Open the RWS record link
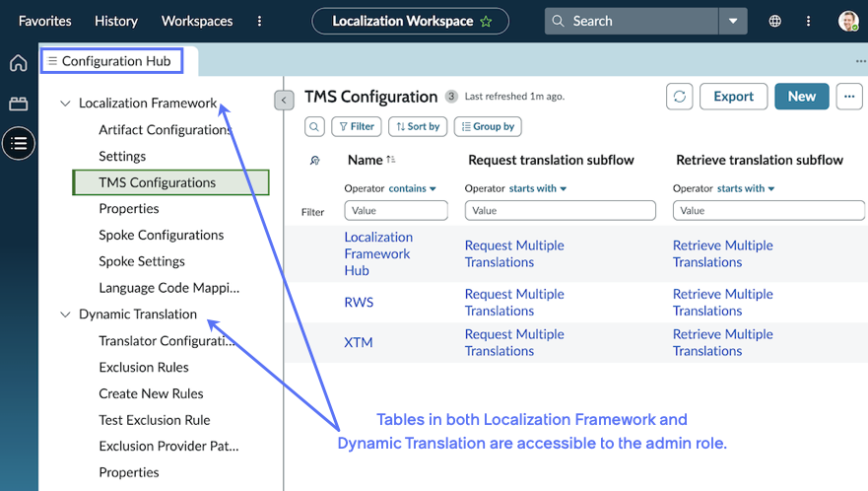This screenshot has width=868, height=491. point(359,302)
